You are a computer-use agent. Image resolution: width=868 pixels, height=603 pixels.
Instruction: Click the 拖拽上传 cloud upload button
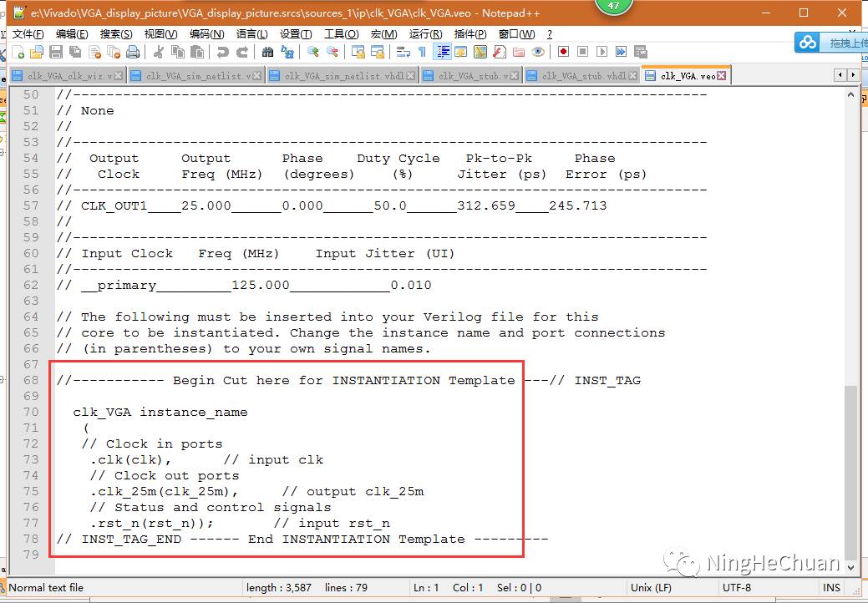point(830,42)
